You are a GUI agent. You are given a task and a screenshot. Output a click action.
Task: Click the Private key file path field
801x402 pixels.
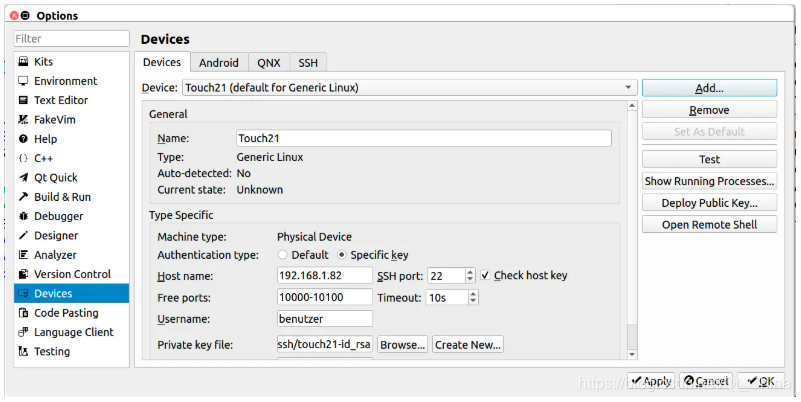click(325, 344)
